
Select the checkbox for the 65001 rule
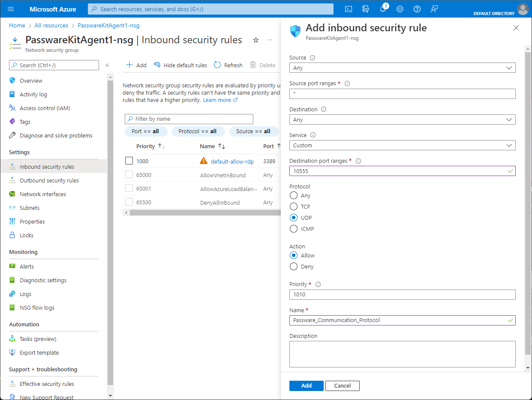129,188
